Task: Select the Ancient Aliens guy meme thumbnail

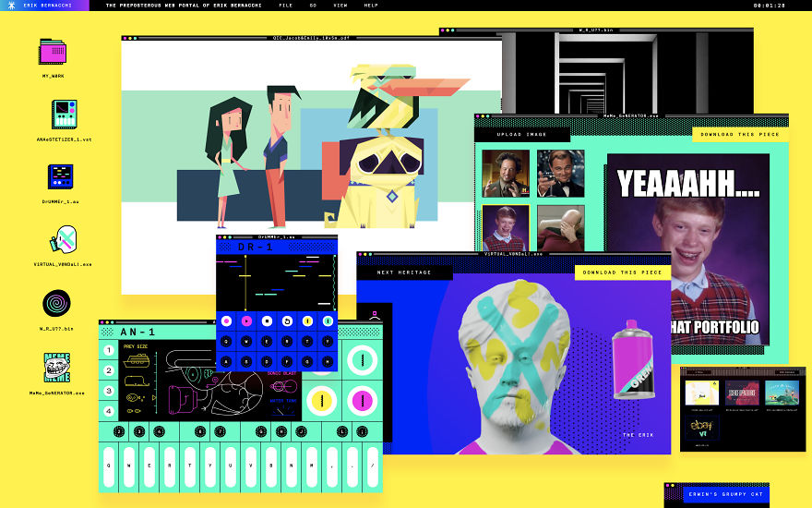Action: (506, 174)
